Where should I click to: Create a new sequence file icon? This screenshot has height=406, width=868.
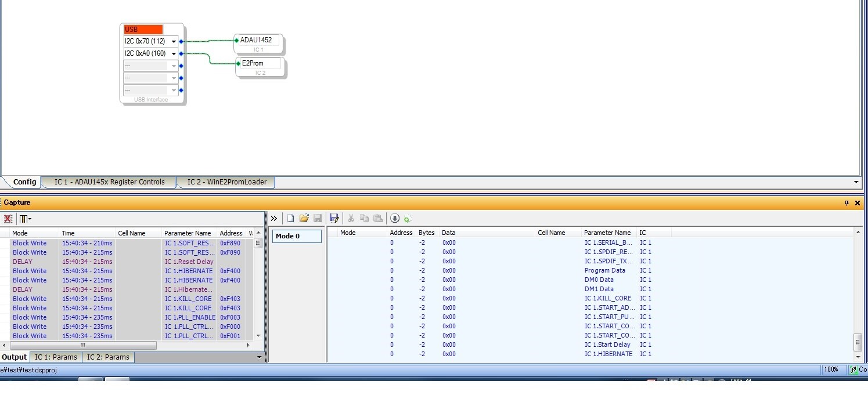(291, 218)
